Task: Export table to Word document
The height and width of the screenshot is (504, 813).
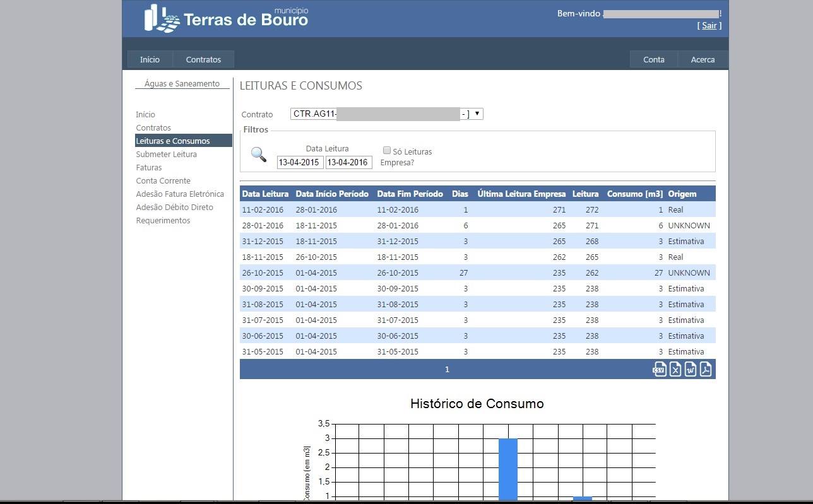Action: pos(691,370)
